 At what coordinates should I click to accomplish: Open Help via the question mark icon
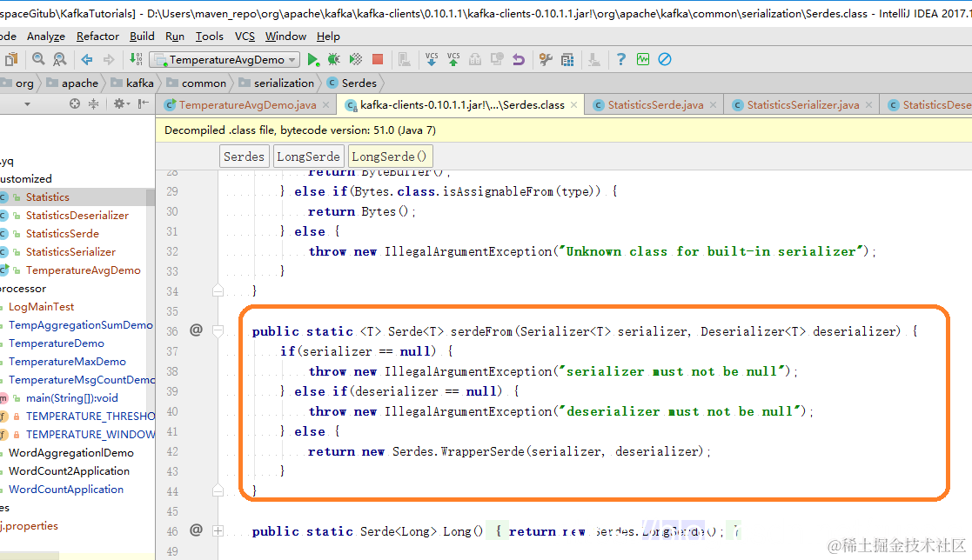tap(621, 59)
